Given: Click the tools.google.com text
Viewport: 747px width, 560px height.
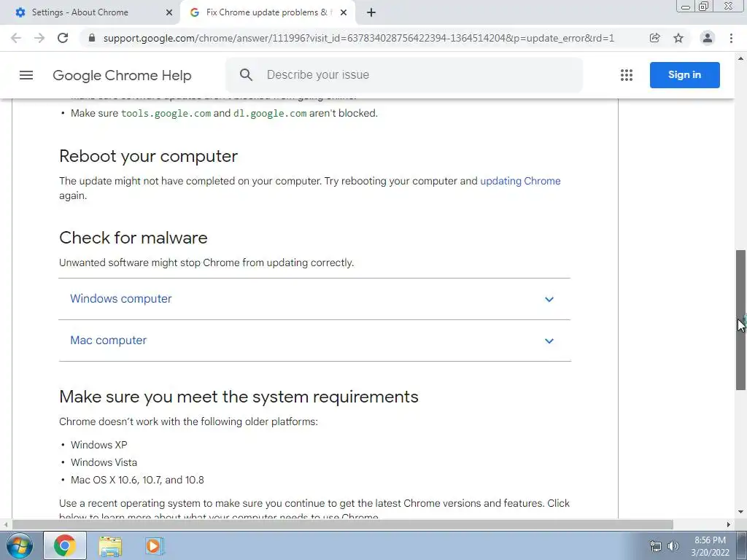Looking at the screenshot, I should pyautogui.click(x=166, y=113).
